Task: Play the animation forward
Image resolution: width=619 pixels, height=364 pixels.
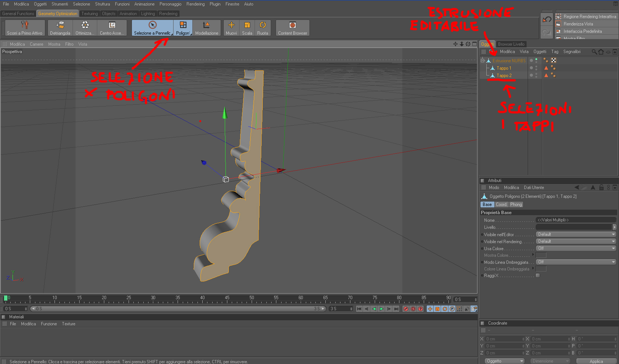Action: 382,309
